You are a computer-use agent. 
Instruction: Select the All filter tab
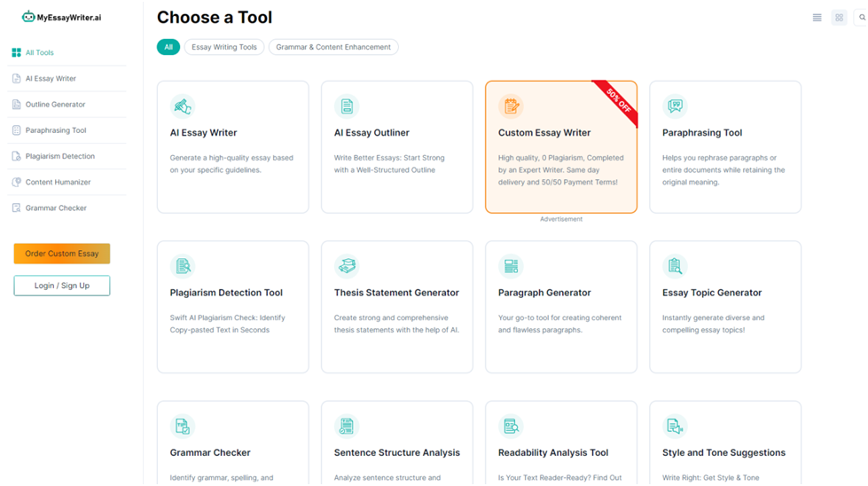pyautogui.click(x=168, y=47)
